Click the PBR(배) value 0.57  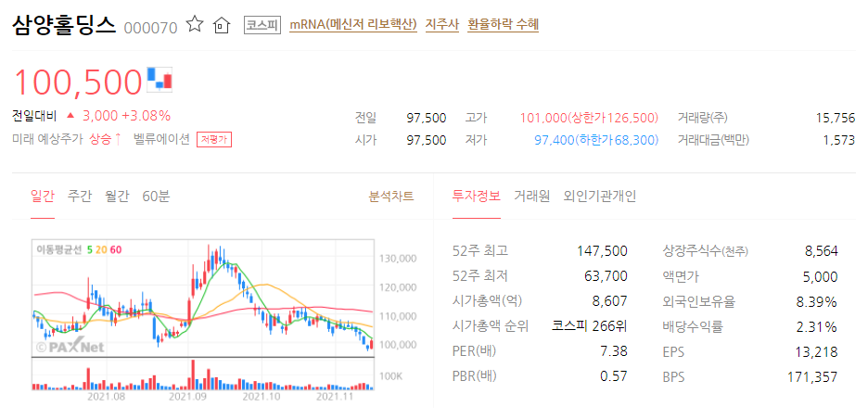pos(613,376)
